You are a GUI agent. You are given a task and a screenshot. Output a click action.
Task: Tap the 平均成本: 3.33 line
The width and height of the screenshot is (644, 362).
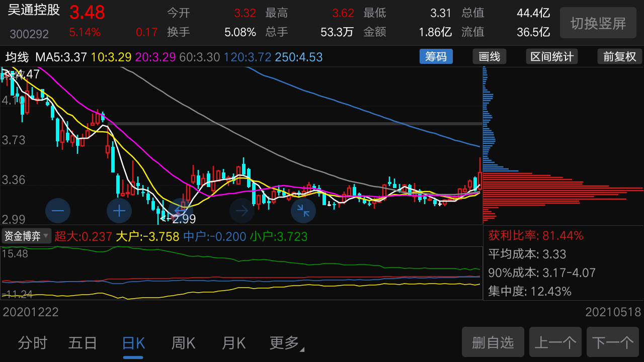[x=527, y=254]
